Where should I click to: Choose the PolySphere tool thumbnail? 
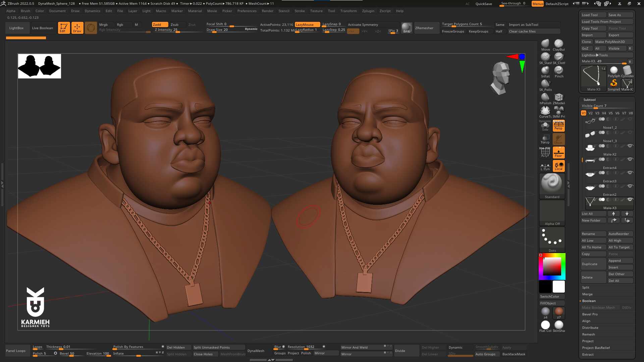(614, 72)
